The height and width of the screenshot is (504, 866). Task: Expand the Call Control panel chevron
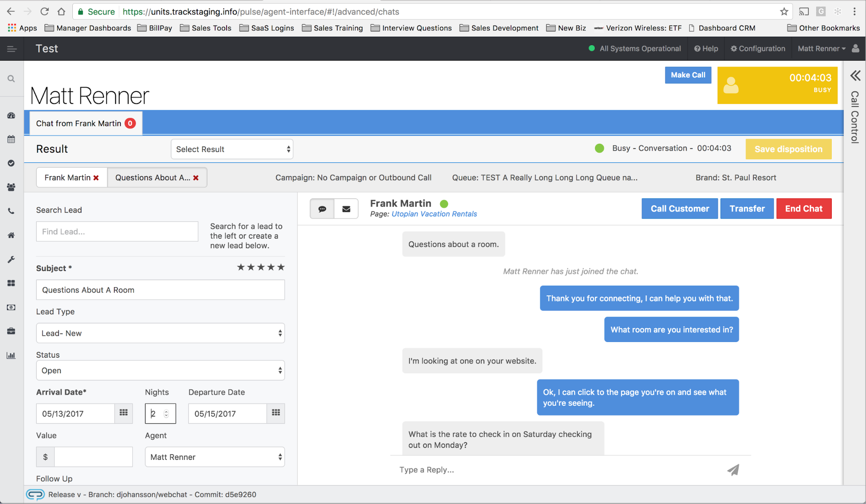click(855, 76)
